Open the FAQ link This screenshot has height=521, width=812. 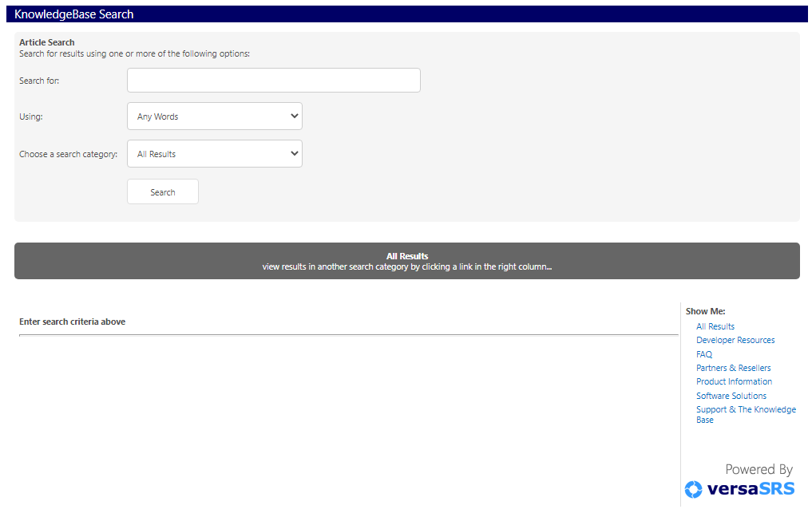703,354
